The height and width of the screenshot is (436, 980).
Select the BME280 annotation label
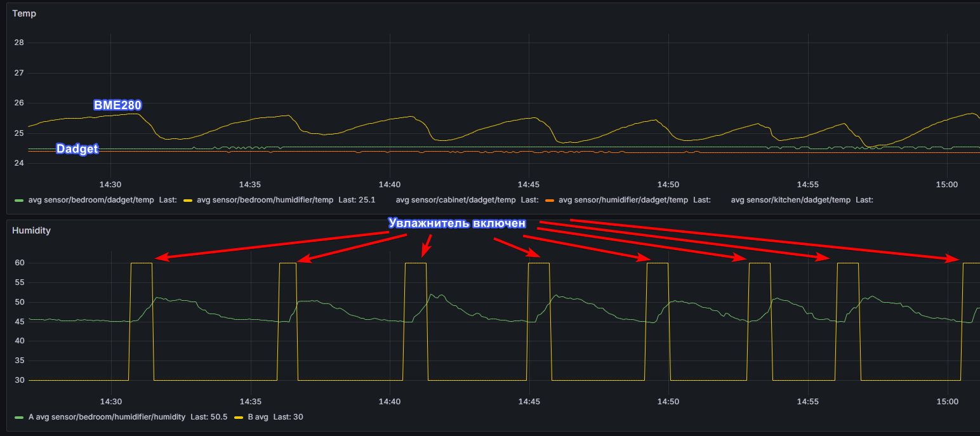click(117, 105)
